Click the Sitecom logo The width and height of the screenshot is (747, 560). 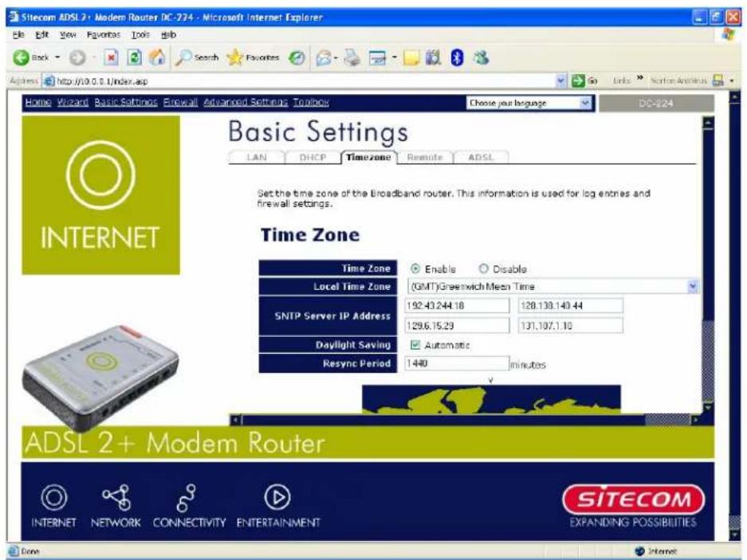[633, 499]
